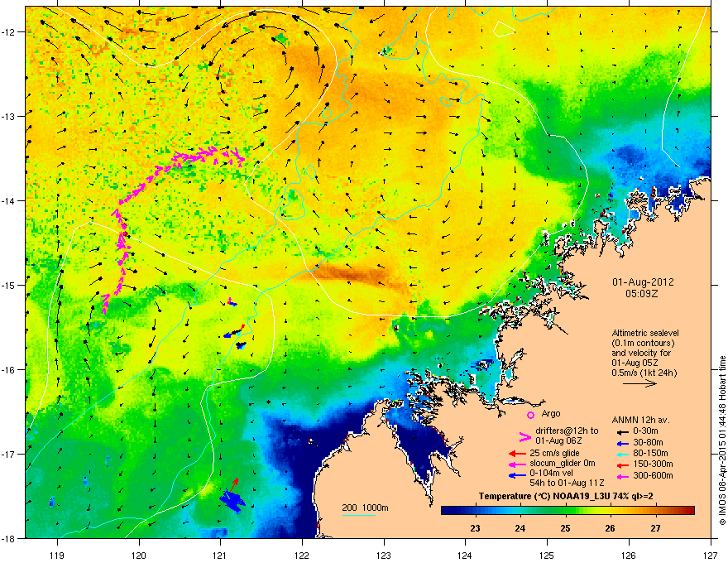Click the 200 1000m isobath label
The height and width of the screenshot is (563, 728).
point(365,508)
